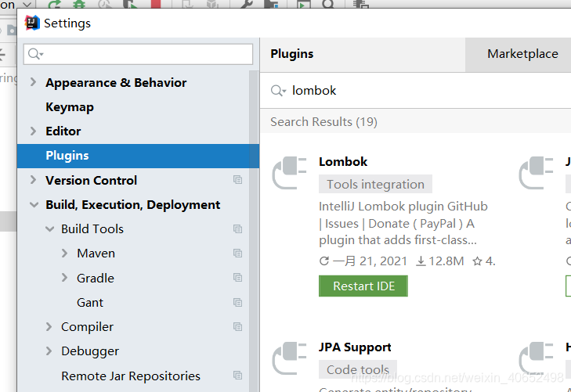Collapse the Build, Execution, Deployment section
Image resolution: width=571 pixels, height=392 pixels.
coord(34,205)
